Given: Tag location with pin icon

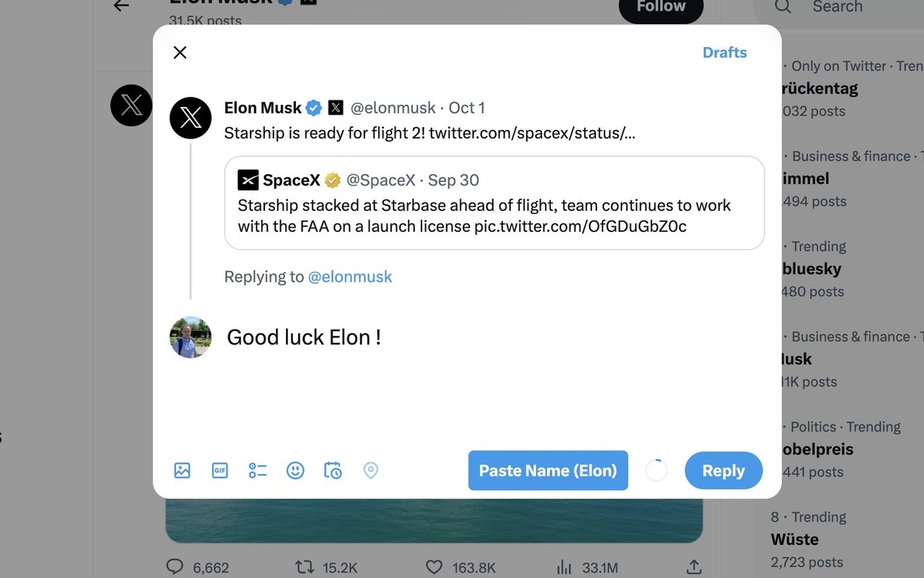Looking at the screenshot, I should [x=370, y=470].
